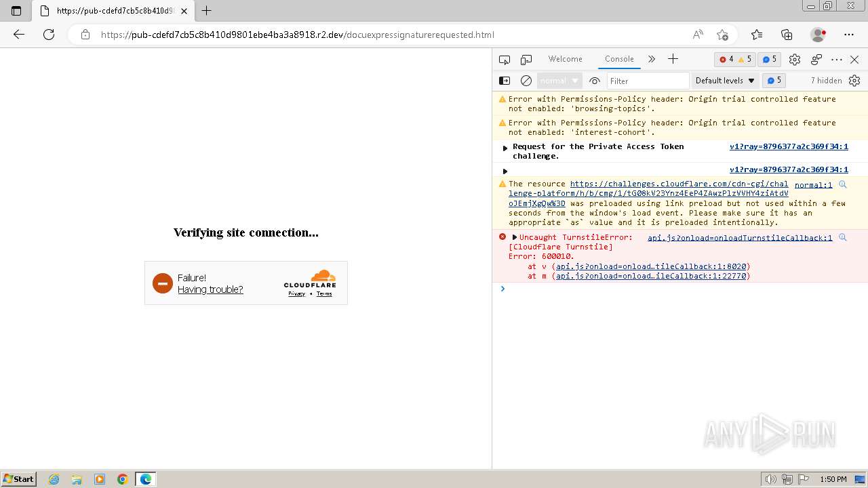Open the Collections icon
The height and width of the screenshot is (488, 868).
[x=787, y=35]
